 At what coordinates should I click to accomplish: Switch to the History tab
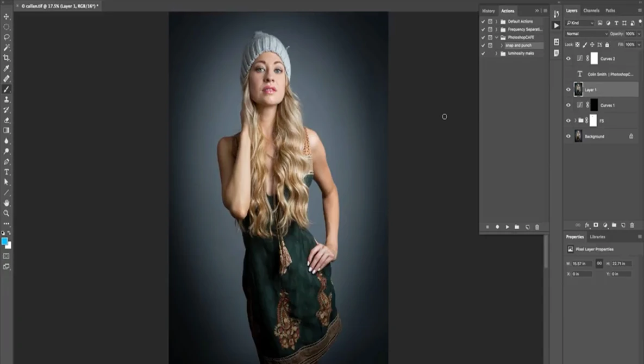[x=489, y=11]
